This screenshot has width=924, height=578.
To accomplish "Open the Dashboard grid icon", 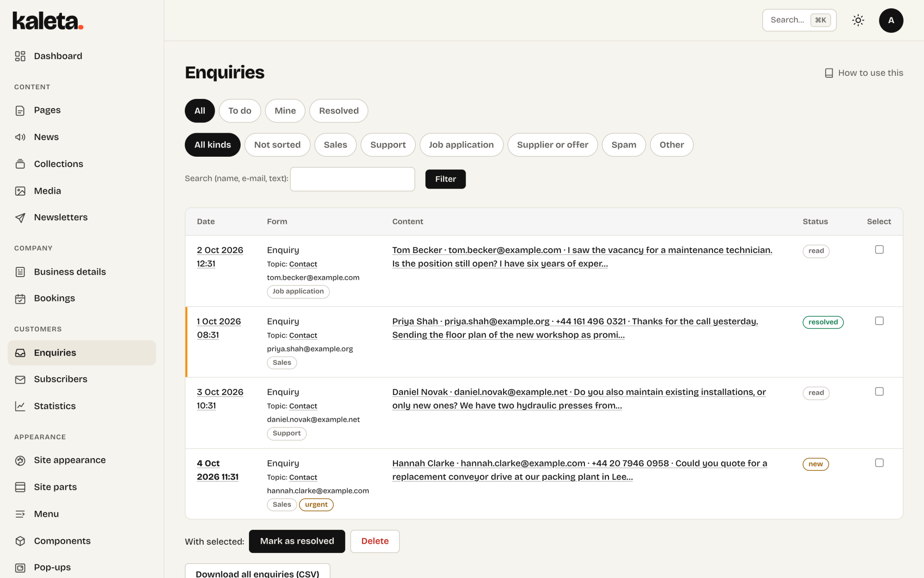I will (x=20, y=56).
